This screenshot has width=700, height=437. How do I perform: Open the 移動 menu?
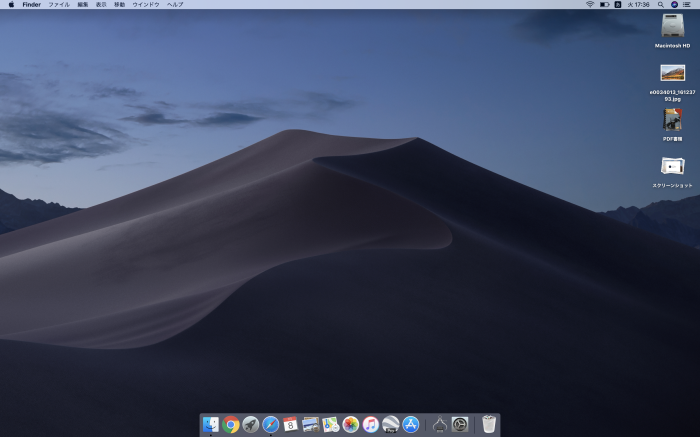(119, 4)
